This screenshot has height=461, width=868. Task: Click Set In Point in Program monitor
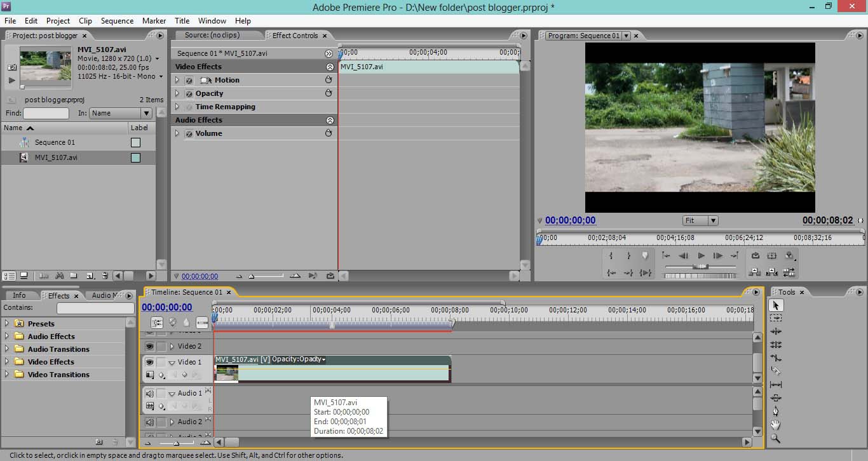pyautogui.click(x=611, y=256)
